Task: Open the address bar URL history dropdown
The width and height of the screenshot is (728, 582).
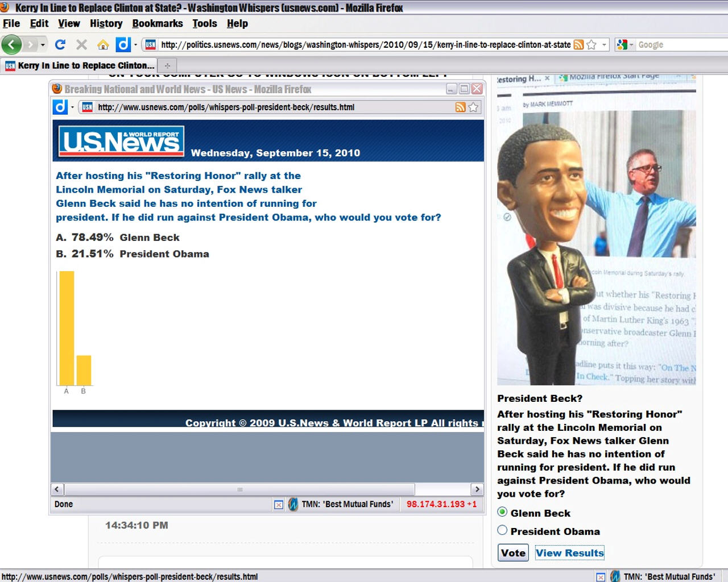Action: [x=604, y=45]
